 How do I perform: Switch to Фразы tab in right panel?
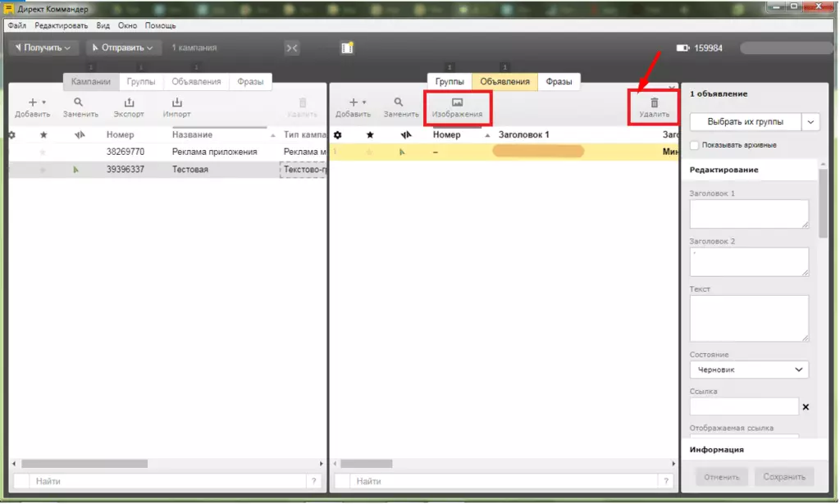pyautogui.click(x=559, y=81)
